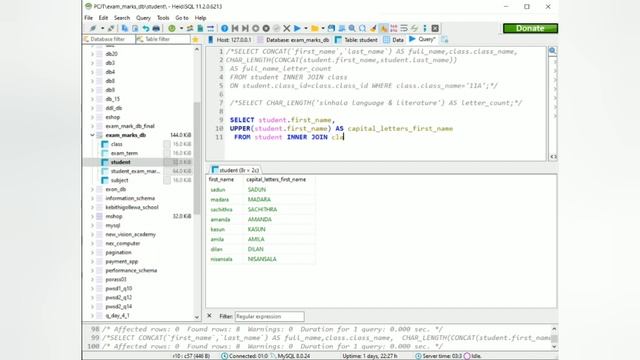
Task: Select the student result tab
Action: click(x=235, y=170)
